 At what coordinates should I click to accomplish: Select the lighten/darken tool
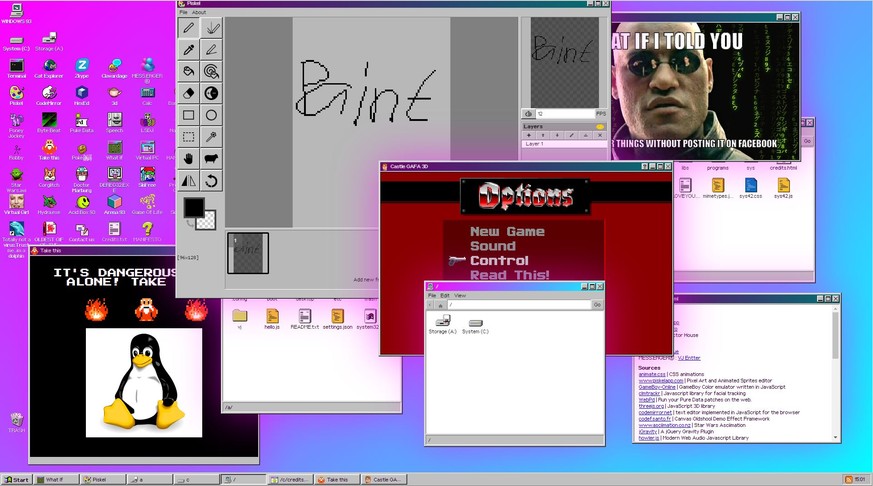point(211,93)
